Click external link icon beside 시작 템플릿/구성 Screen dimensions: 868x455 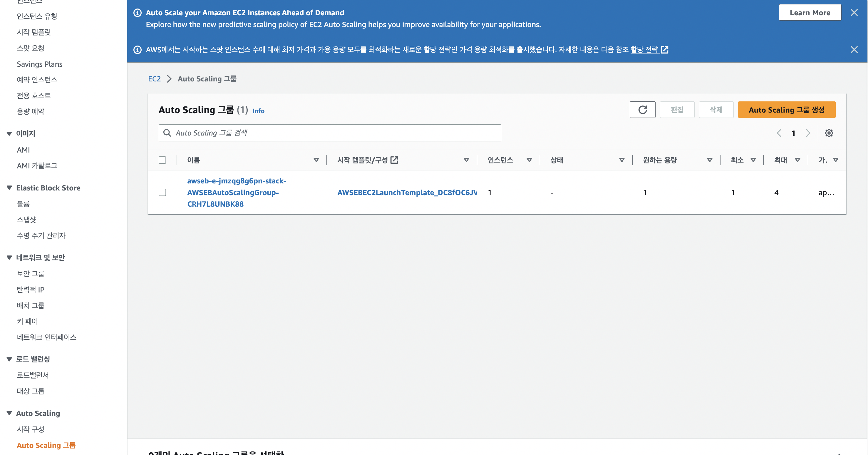tap(394, 160)
